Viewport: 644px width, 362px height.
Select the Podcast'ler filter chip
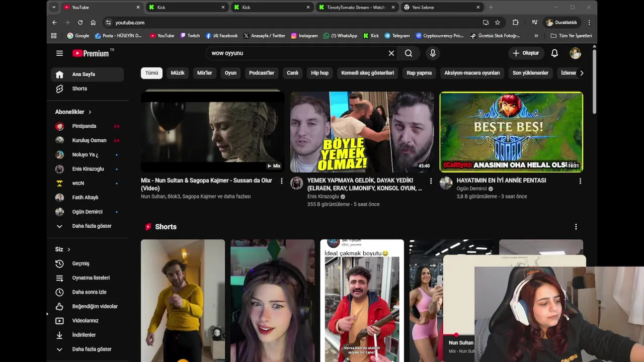262,73
